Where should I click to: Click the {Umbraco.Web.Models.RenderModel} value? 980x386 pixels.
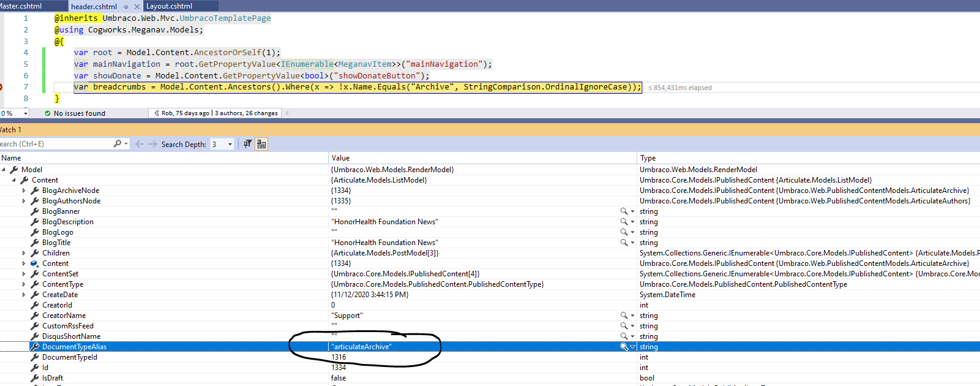392,170
